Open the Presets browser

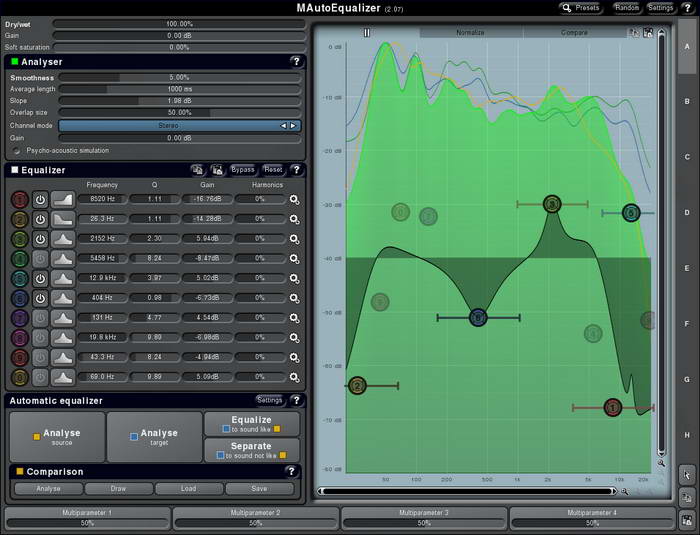[x=580, y=7]
